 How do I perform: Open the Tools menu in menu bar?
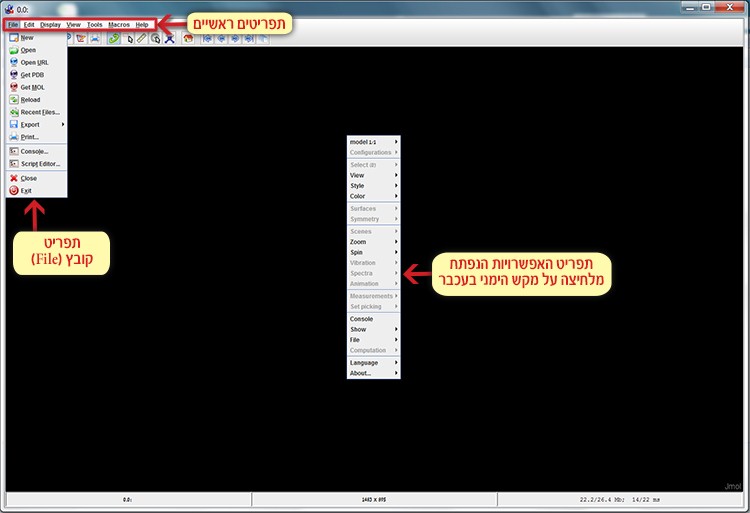(94, 24)
